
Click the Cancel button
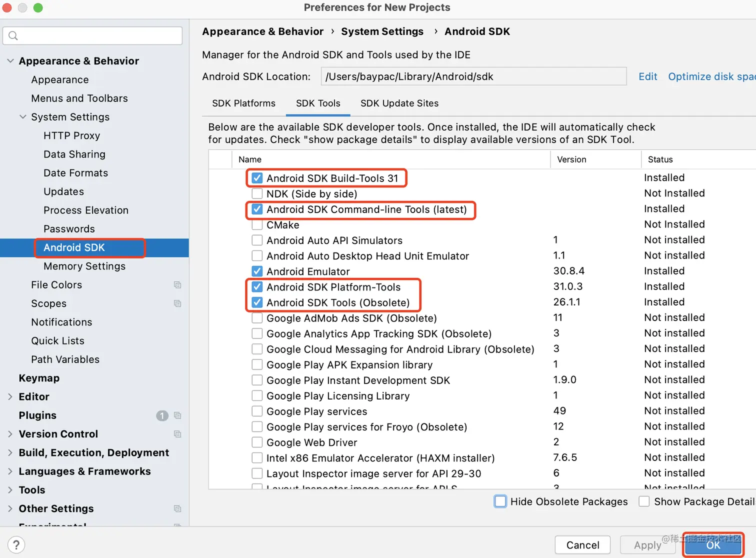coord(582,545)
